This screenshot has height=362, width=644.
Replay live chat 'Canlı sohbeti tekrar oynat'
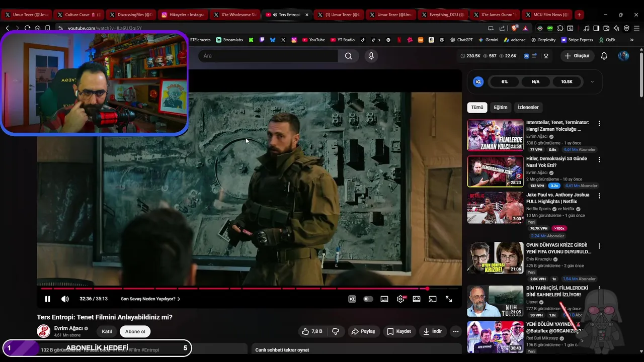click(282, 350)
